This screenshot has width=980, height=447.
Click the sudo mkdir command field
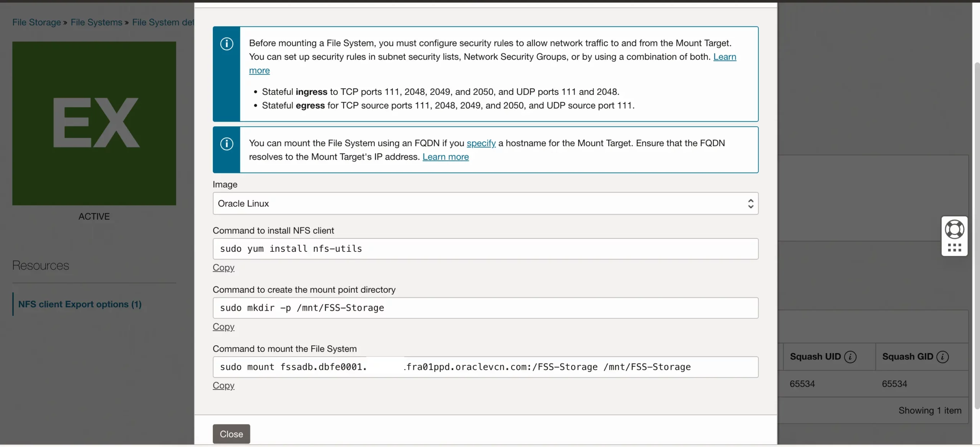(485, 308)
